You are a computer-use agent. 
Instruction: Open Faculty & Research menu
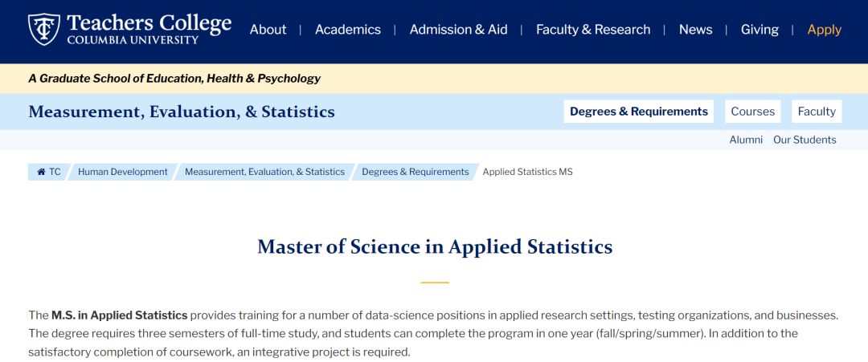(593, 30)
